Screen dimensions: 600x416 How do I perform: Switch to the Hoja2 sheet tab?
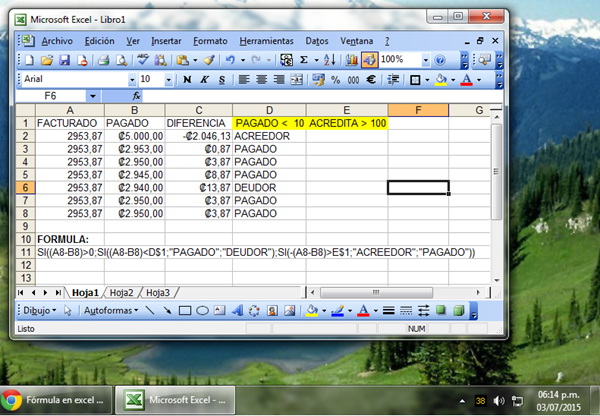(121, 293)
